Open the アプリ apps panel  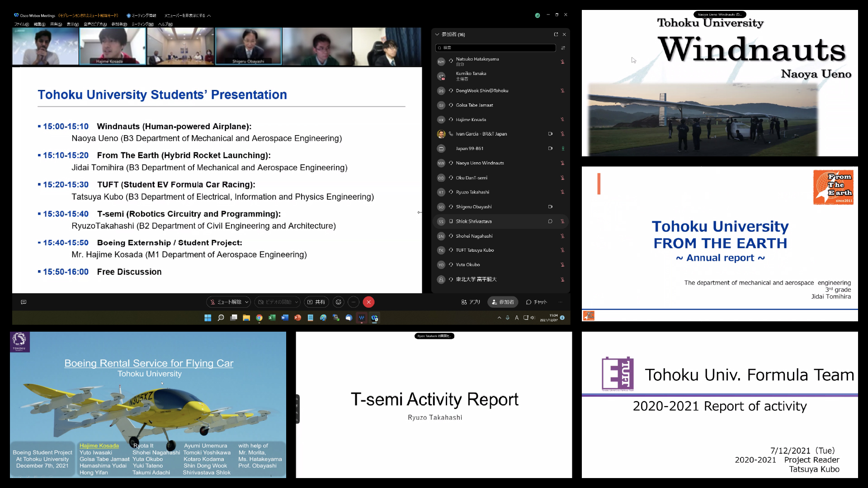[471, 302]
